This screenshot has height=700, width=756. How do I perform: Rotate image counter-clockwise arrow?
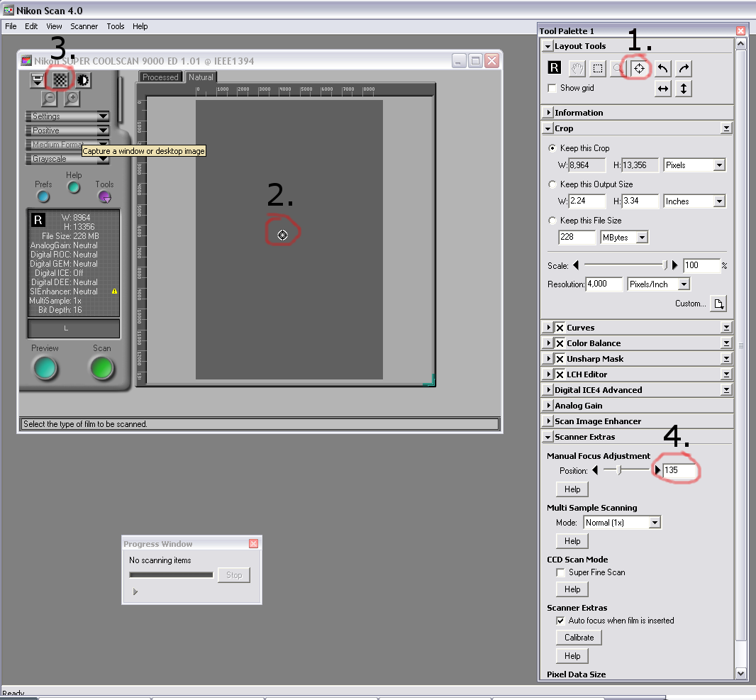[663, 69]
